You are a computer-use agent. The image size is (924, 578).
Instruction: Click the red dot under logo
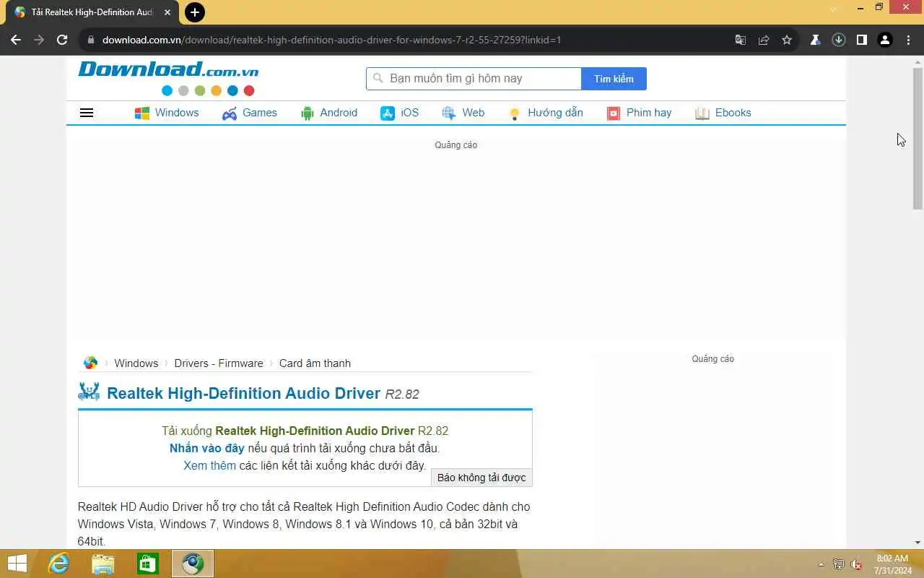coord(249,90)
